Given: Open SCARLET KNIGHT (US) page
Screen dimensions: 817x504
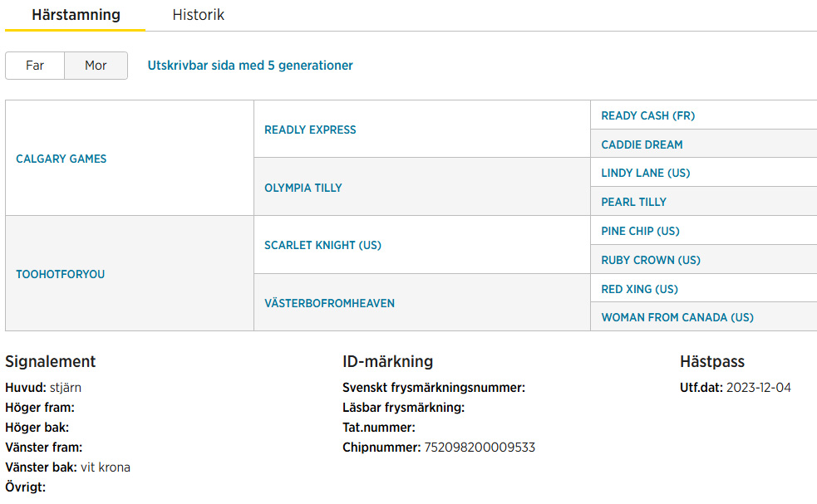Looking at the screenshot, I should [x=322, y=245].
